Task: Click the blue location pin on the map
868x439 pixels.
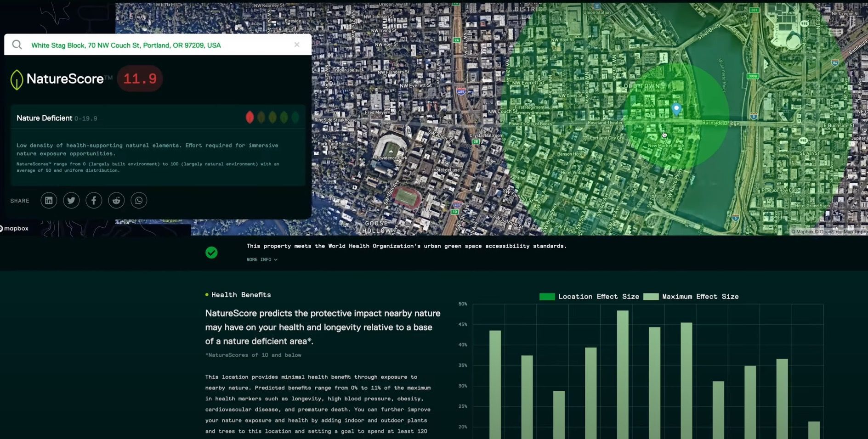Action: click(x=676, y=109)
